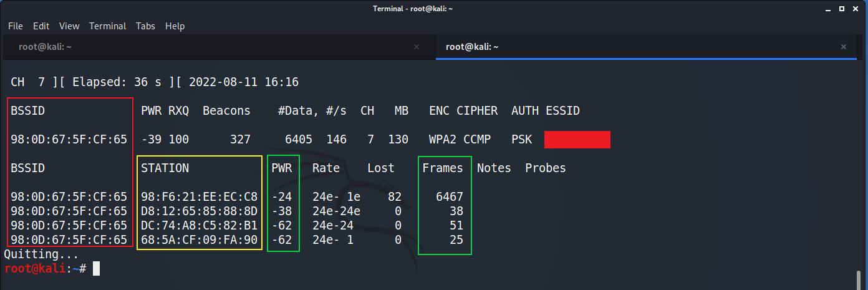Close the right root@kali tab
The image size is (868, 290).
pyautogui.click(x=844, y=47)
